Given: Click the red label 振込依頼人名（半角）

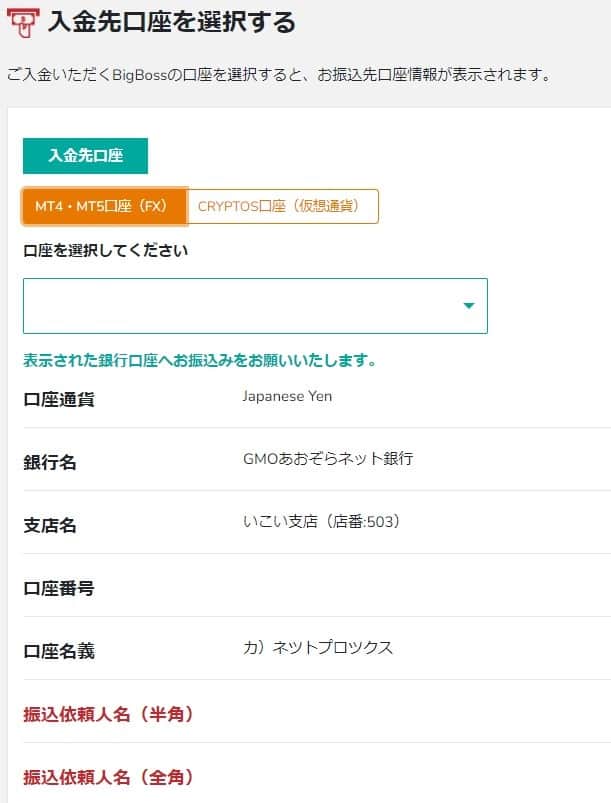Looking at the screenshot, I should [108, 714].
